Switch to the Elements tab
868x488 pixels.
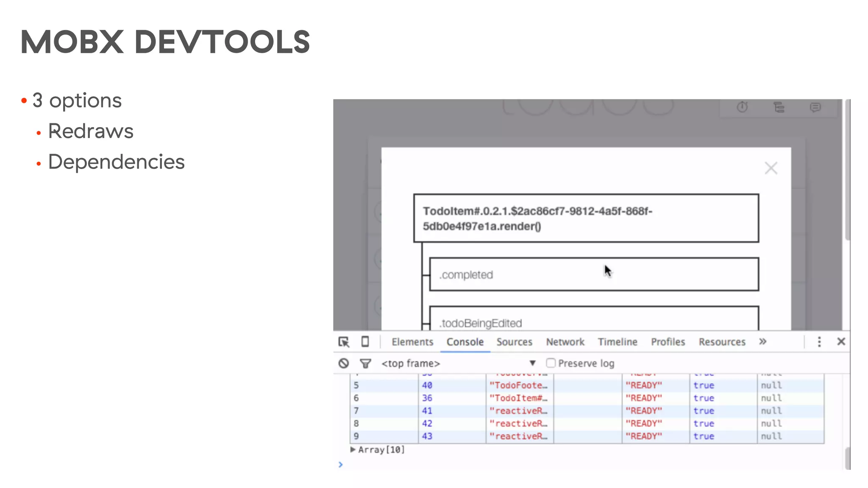[x=412, y=342]
